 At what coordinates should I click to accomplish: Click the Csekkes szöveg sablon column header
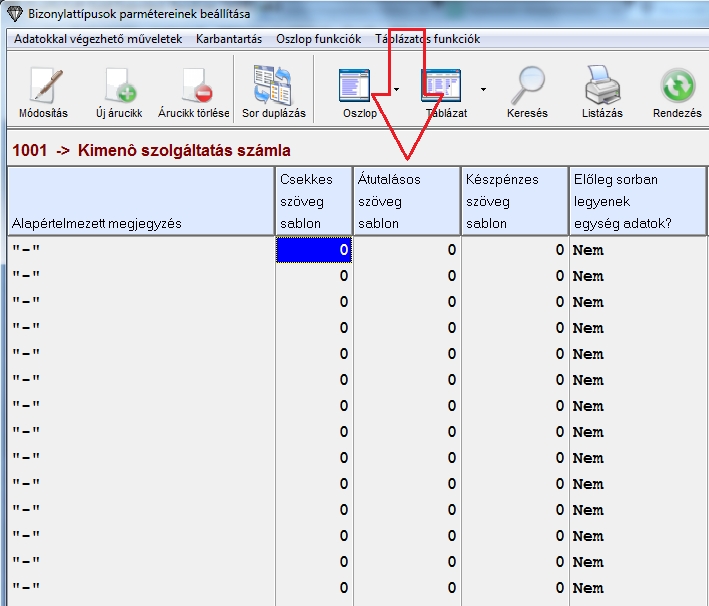[313, 201]
